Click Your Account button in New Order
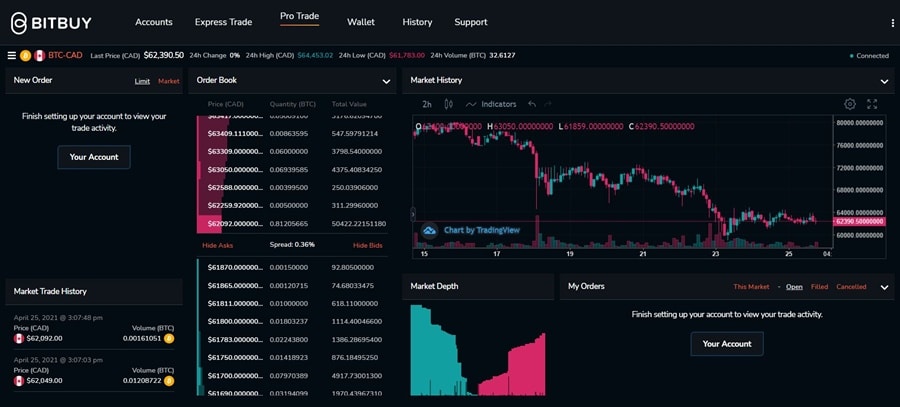 (94, 157)
